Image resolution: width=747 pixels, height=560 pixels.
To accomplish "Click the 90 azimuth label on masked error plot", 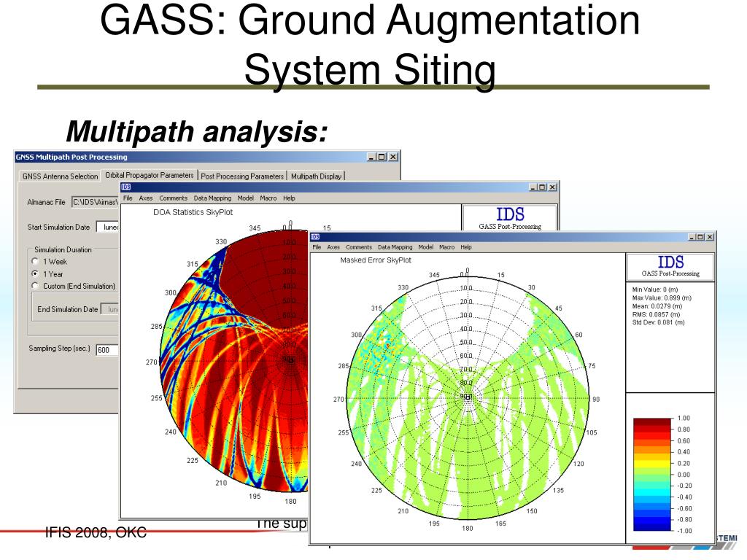I will point(596,399).
